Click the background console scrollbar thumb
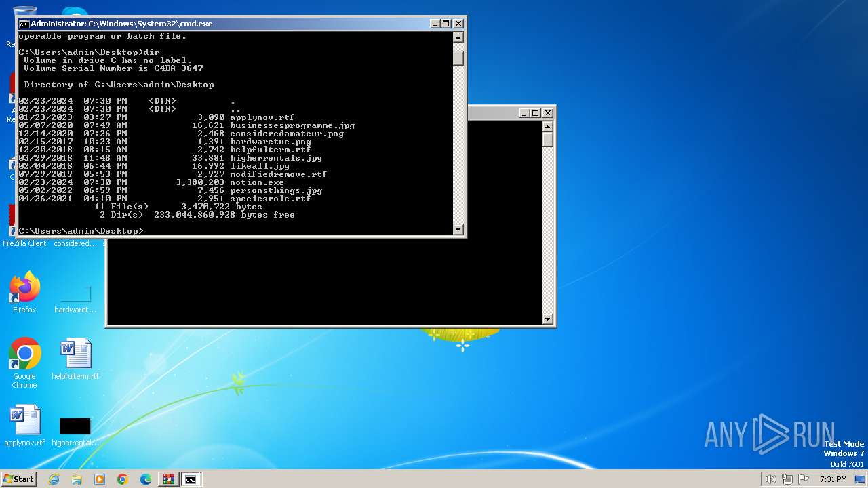Viewport: 868px width, 488px height. 548,140
